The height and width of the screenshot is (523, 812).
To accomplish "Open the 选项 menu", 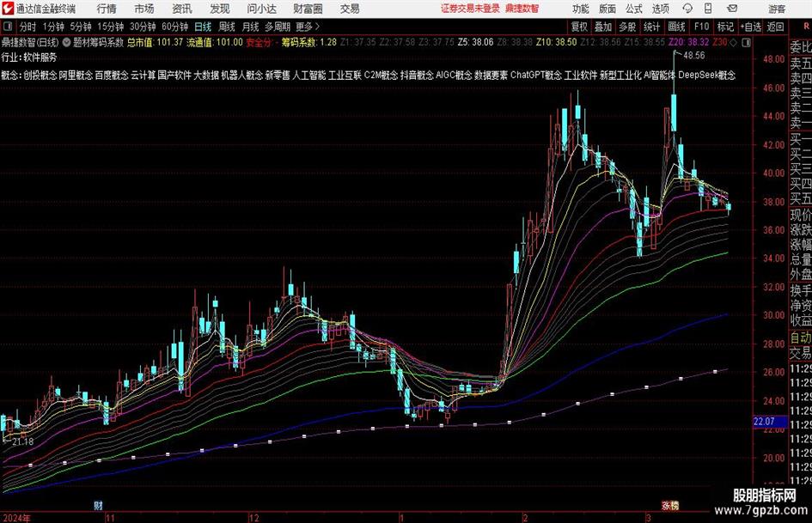I will pyautogui.click(x=661, y=9).
